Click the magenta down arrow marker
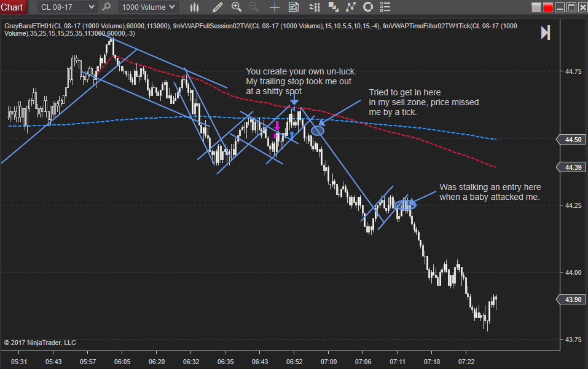Image resolution: width=588 pixels, height=369 pixels. point(277,125)
